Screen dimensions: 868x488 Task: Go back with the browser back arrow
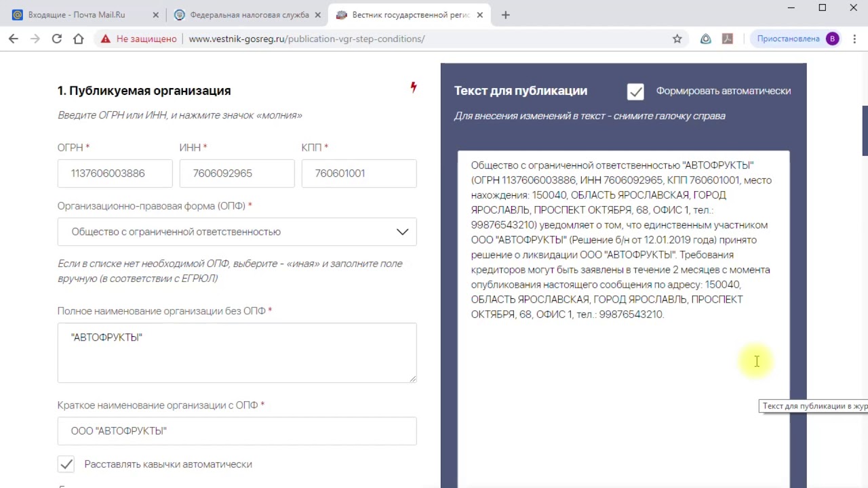pos(14,39)
